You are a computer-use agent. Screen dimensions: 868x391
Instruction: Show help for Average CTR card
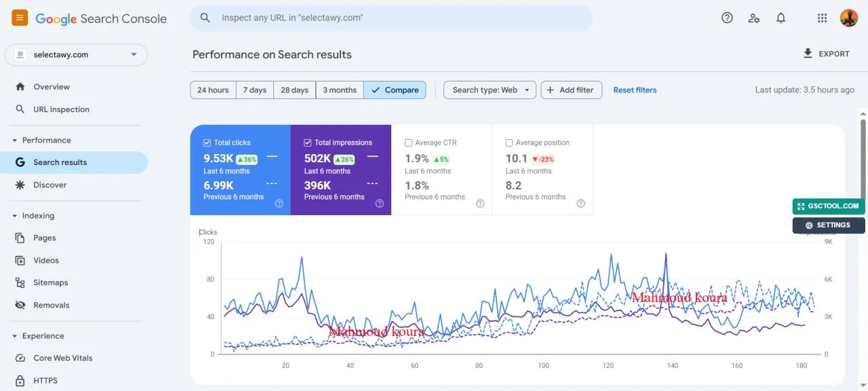[x=480, y=204]
